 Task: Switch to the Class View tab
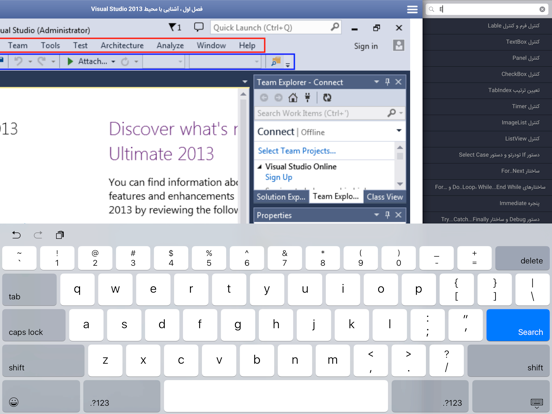pyautogui.click(x=384, y=197)
